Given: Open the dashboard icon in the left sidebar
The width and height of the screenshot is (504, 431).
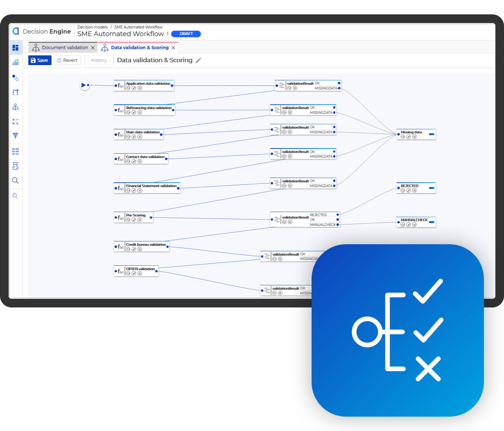Looking at the screenshot, I should 15,48.
